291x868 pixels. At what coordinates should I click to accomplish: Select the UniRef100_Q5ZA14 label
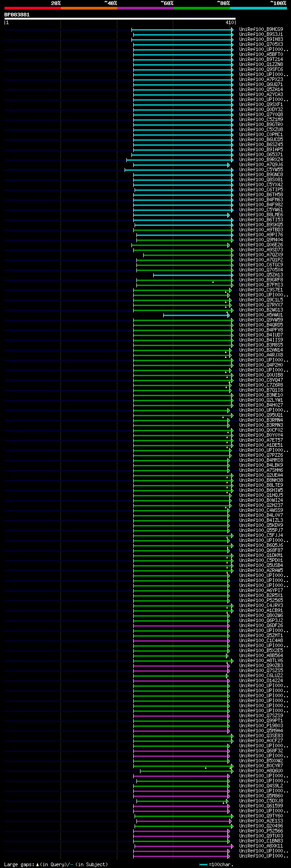261,90
